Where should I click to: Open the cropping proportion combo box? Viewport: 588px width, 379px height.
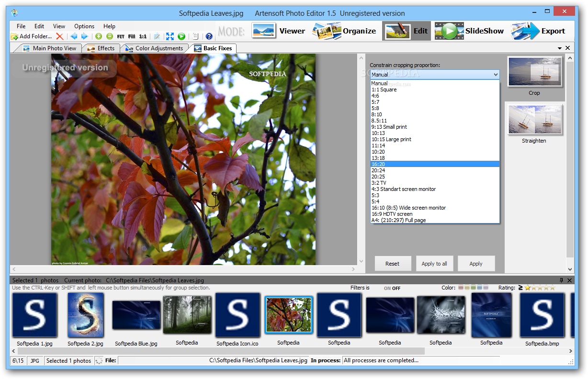435,75
